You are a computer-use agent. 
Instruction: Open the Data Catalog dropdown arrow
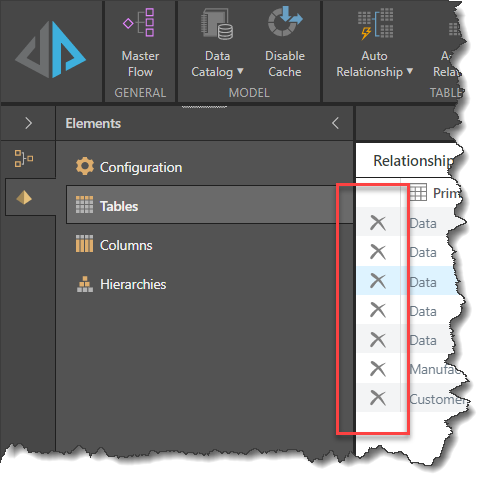coord(240,71)
